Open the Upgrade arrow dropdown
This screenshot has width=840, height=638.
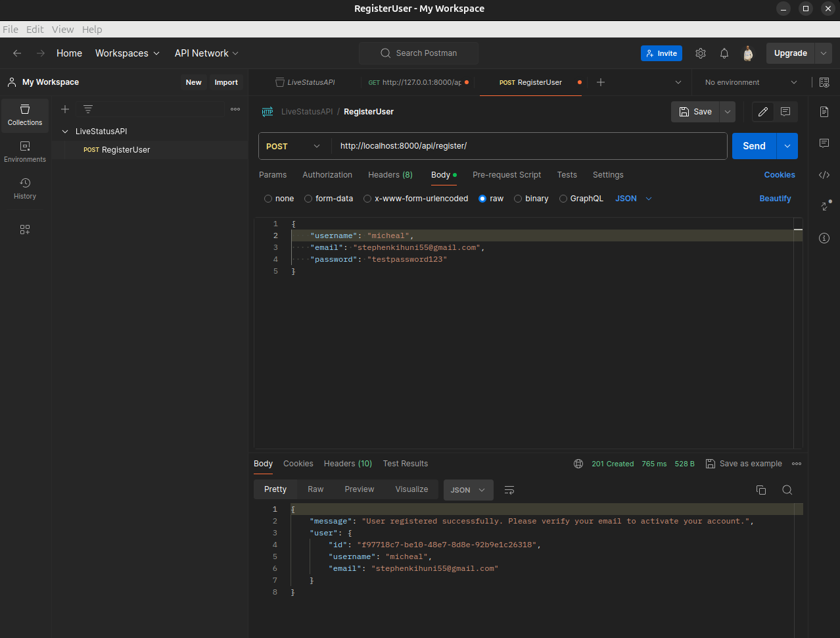(x=824, y=53)
